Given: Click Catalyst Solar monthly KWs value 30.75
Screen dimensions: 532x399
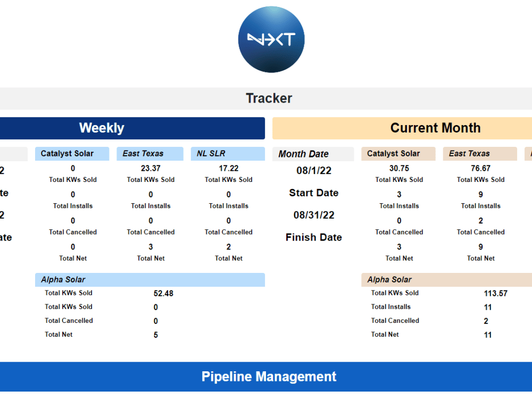Looking at the screenshot, I should (x=400, y=168).
